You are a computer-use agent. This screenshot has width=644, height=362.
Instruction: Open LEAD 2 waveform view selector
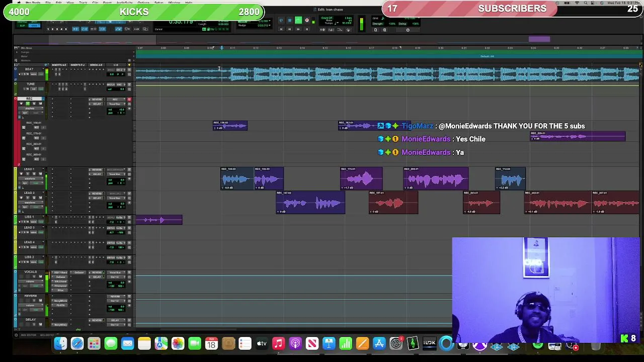[x=31, y=203]
